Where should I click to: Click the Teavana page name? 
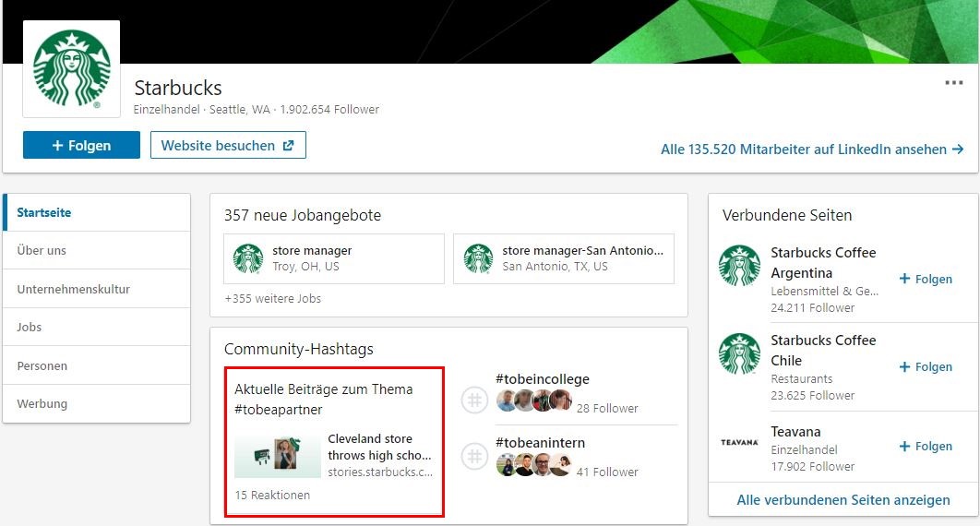[x=795, y=432]
